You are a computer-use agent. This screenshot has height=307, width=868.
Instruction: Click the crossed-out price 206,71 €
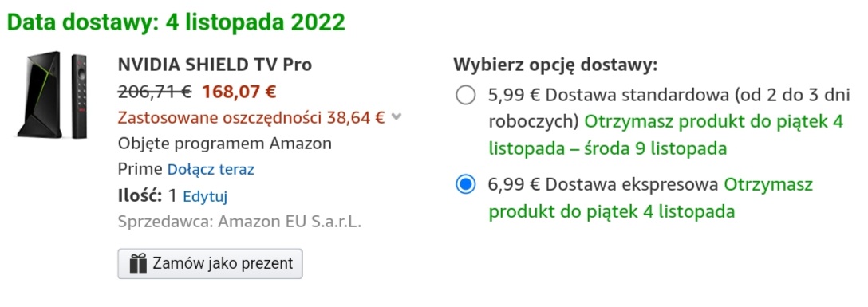pos(155,91)
